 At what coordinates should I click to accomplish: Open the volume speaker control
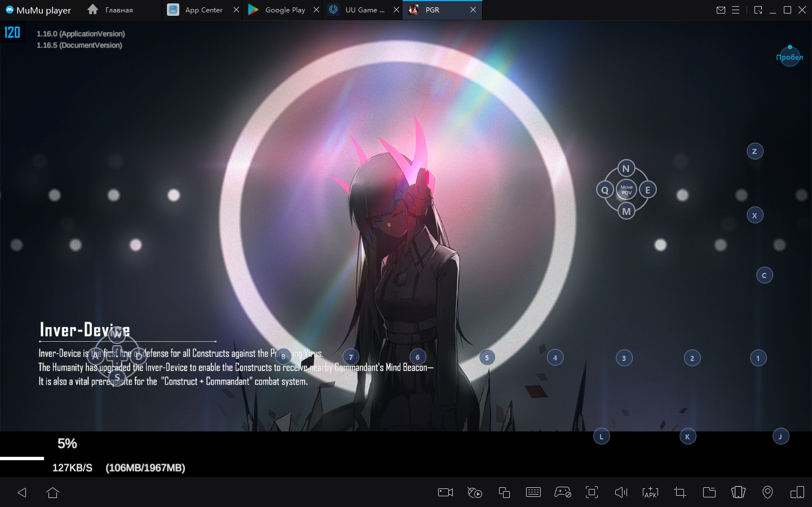621,492
